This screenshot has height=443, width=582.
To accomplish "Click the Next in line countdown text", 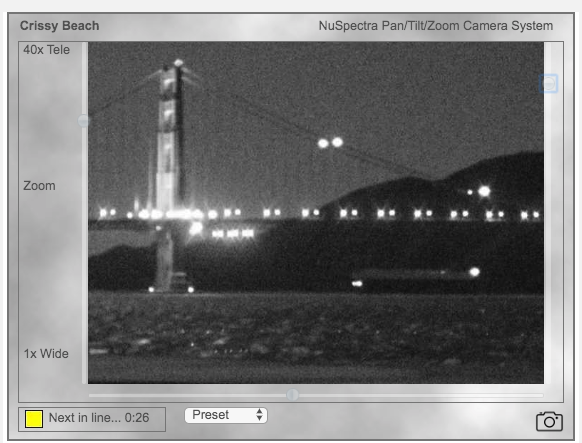I will [99, 418].
